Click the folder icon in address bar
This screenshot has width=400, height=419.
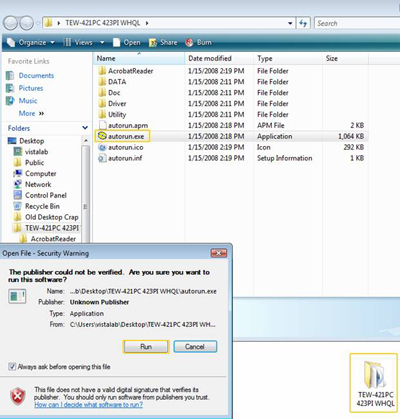pos(49,23)
